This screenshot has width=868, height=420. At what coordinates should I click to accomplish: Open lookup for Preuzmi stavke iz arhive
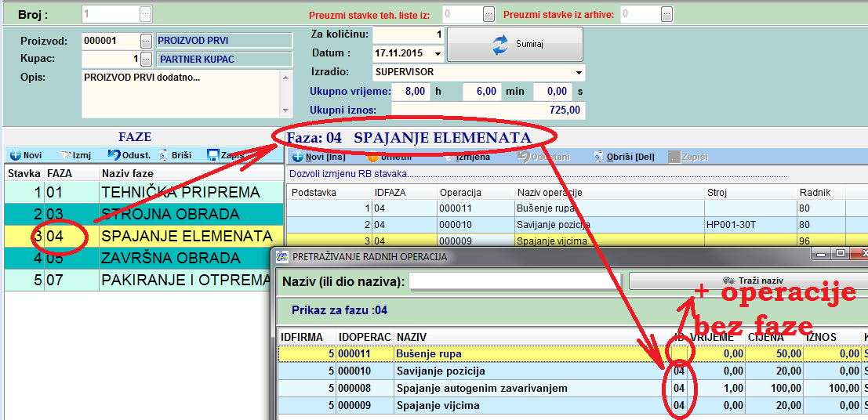[x=667, y=14]
